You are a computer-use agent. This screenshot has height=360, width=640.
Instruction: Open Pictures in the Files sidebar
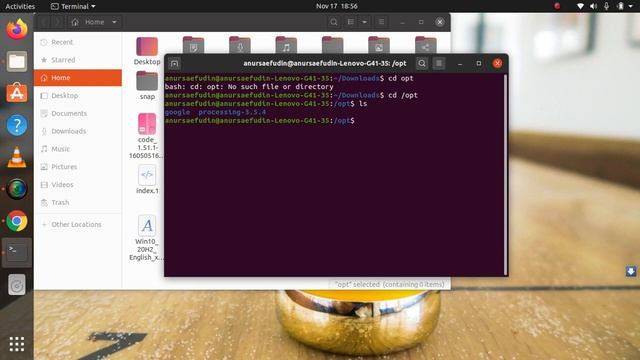[x=78, y=167]
